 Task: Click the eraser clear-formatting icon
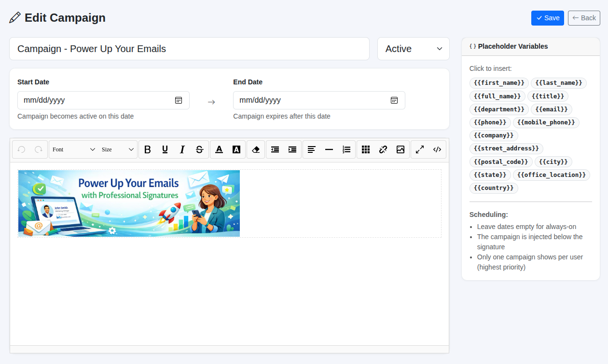[x=256, y=149]
